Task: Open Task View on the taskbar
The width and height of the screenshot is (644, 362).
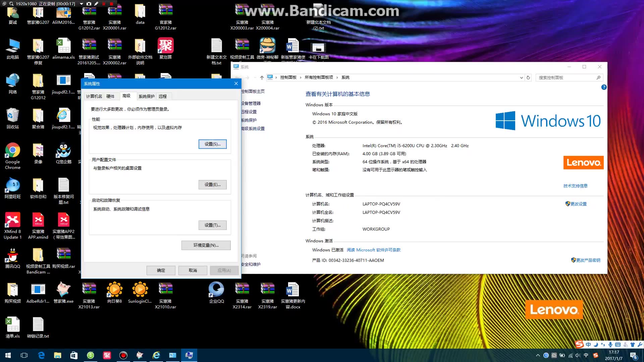Action: tap(24, 355)
